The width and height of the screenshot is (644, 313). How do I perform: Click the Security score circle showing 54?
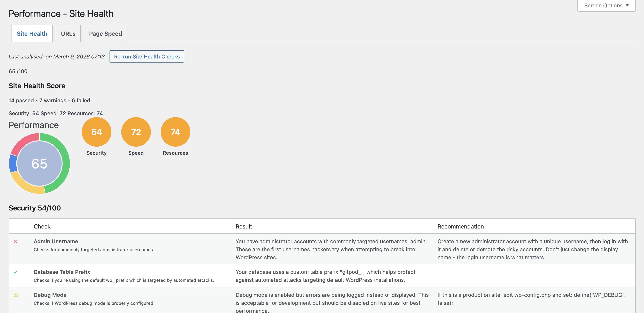point(97,132)
